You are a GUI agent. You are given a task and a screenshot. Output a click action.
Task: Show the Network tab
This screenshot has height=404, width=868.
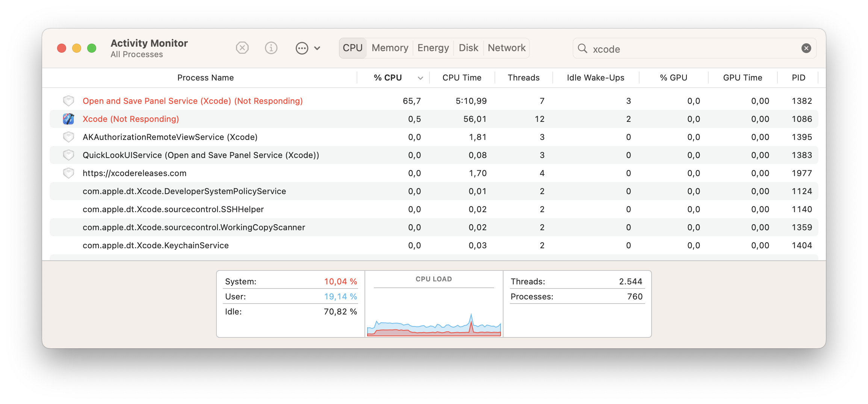pos(506,48)
